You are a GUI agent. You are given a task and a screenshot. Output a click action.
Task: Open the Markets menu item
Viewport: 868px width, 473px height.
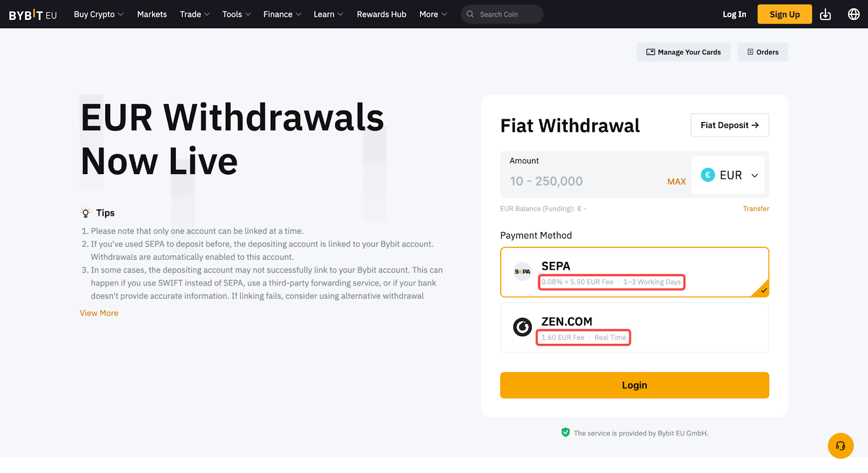[152, 15]
